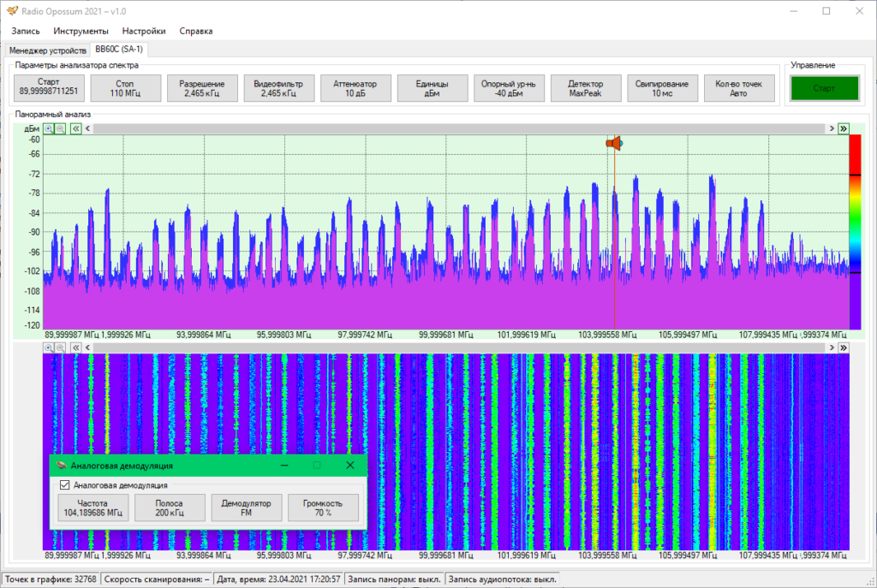This screenshot has height=588, width=877.
Task: Open the Инструменты menu
Action: [x=81, y=31]
